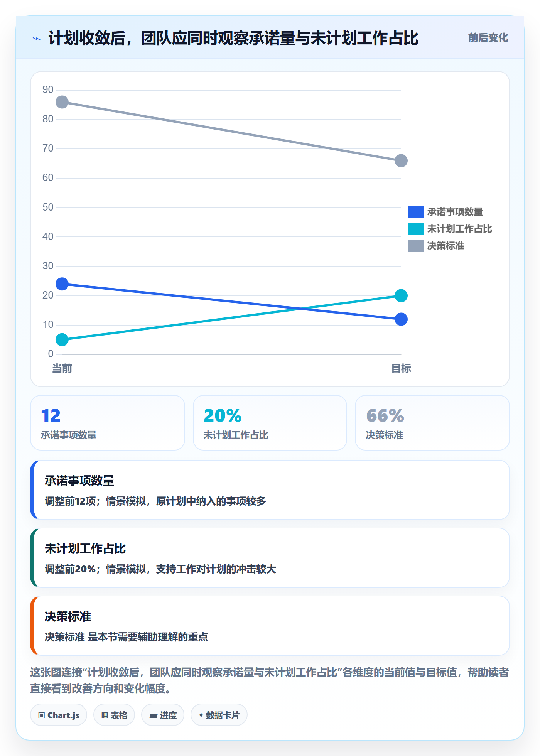Viewport: 540px width, 756px height.
Task: Click the 目标 x-axis label
Action: point(401,369)
